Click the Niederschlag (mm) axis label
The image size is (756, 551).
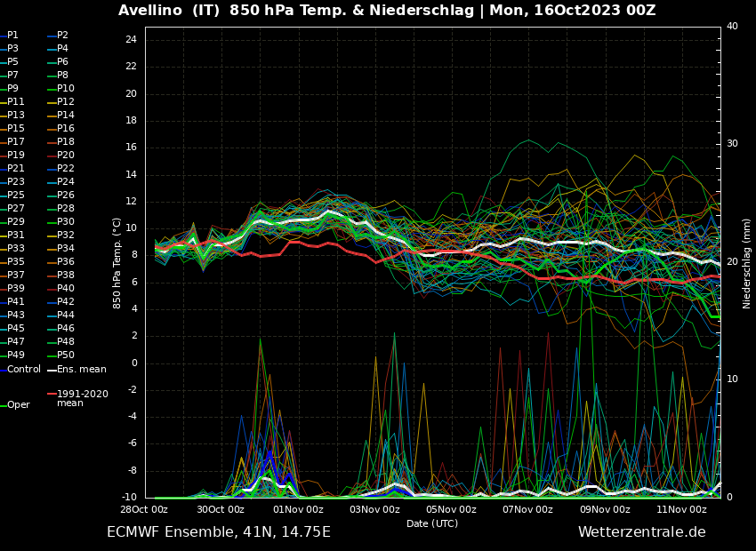pyautogui.click(x=747, y=262)
